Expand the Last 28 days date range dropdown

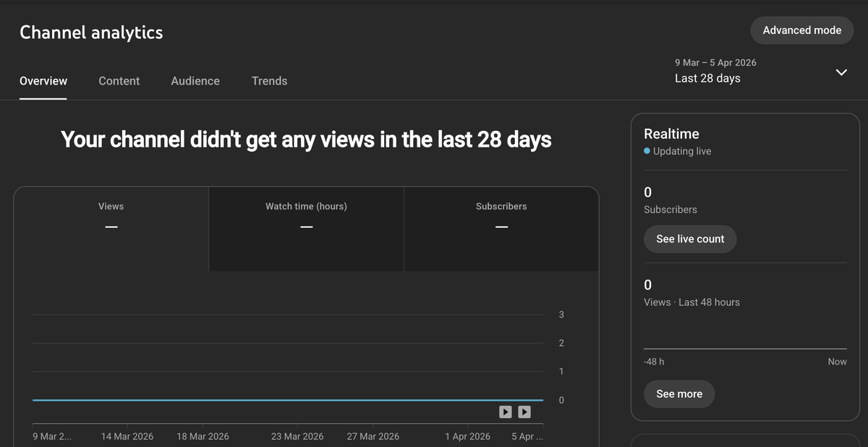coord(761,71)
